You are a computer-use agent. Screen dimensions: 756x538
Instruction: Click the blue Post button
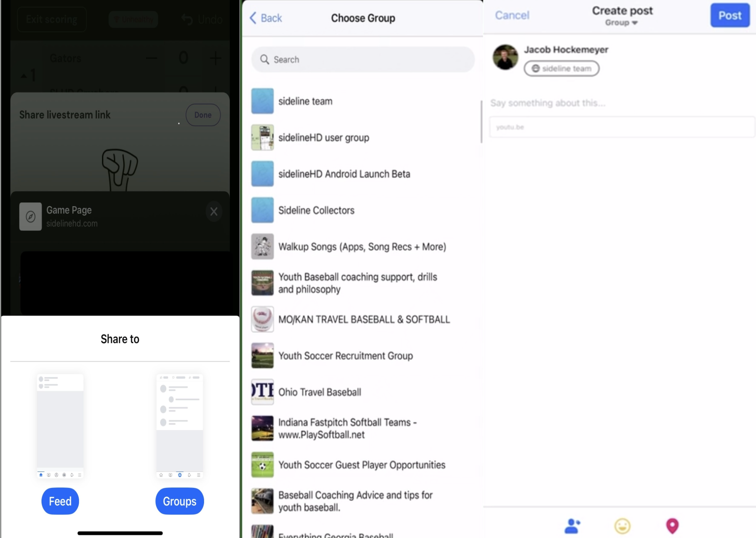point(730,15)
